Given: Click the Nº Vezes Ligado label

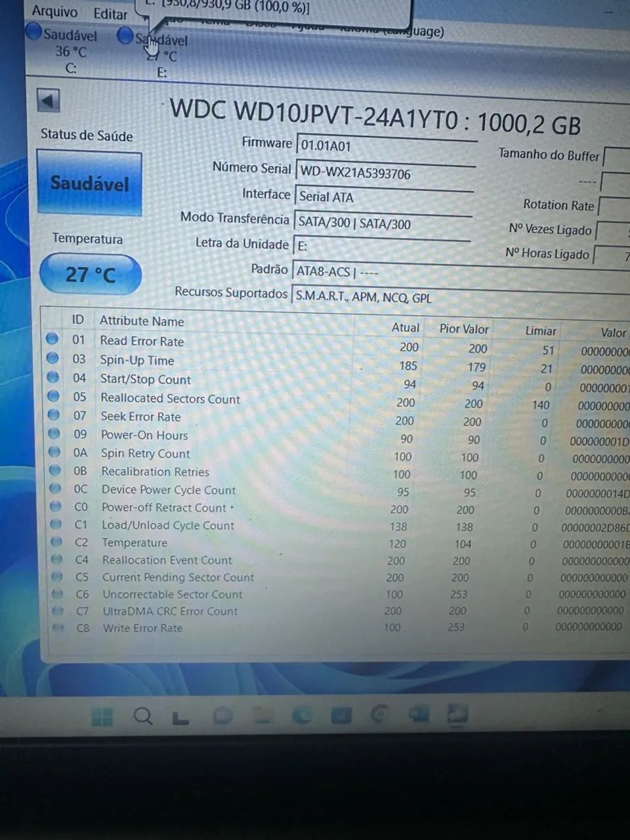Looking at the screenshot, I should (550, 229).
